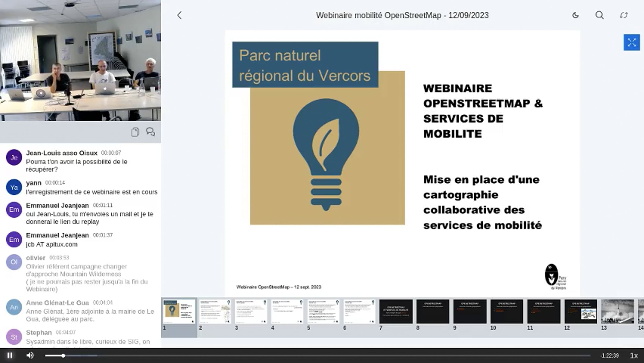Click olivier's Ol avatar

click(x=14, y=262)
